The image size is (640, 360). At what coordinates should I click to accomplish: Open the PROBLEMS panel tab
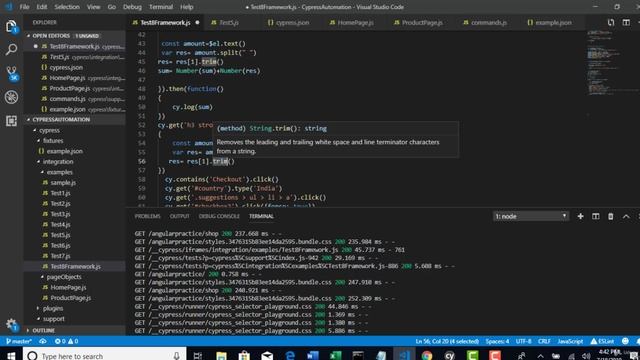click(147, 216)
